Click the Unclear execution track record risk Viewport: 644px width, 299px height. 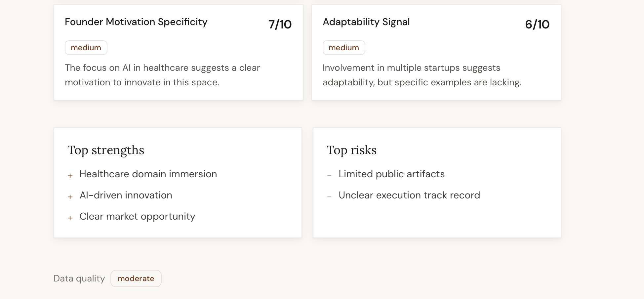[409, 195]
